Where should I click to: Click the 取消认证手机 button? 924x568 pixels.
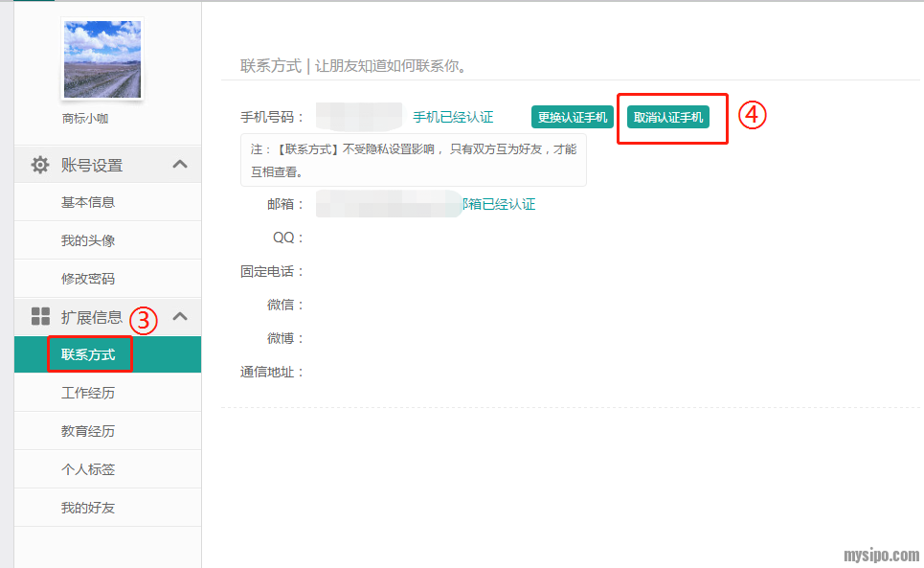668,117
